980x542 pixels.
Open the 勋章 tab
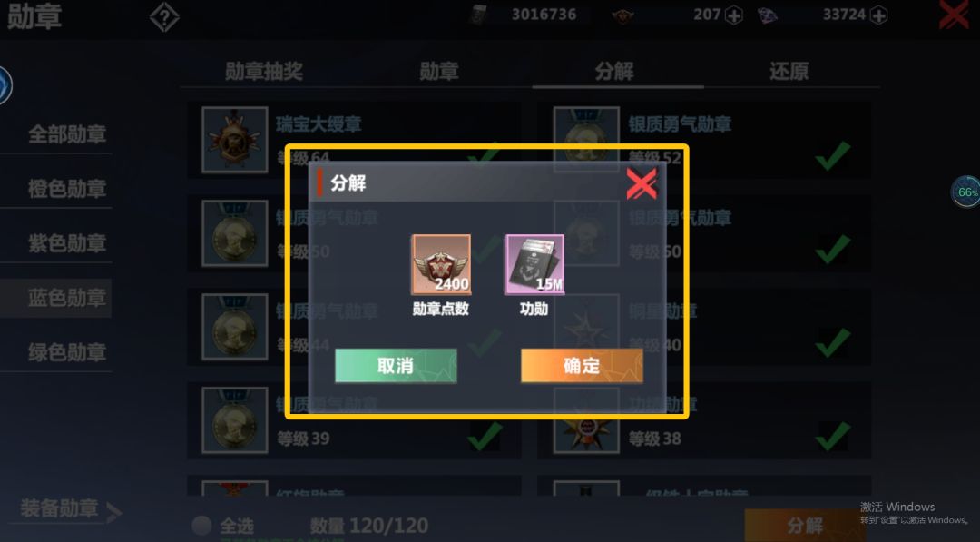pos(439,71)
